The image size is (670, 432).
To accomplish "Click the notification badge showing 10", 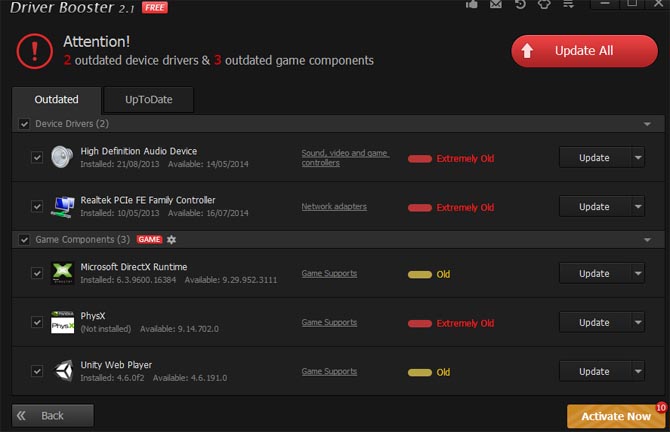I will click(661, 407).
